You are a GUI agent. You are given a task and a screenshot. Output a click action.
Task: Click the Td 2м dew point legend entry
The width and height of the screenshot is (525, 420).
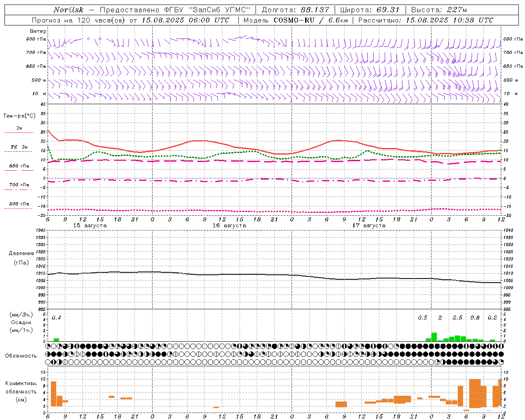tap(19, 147)
